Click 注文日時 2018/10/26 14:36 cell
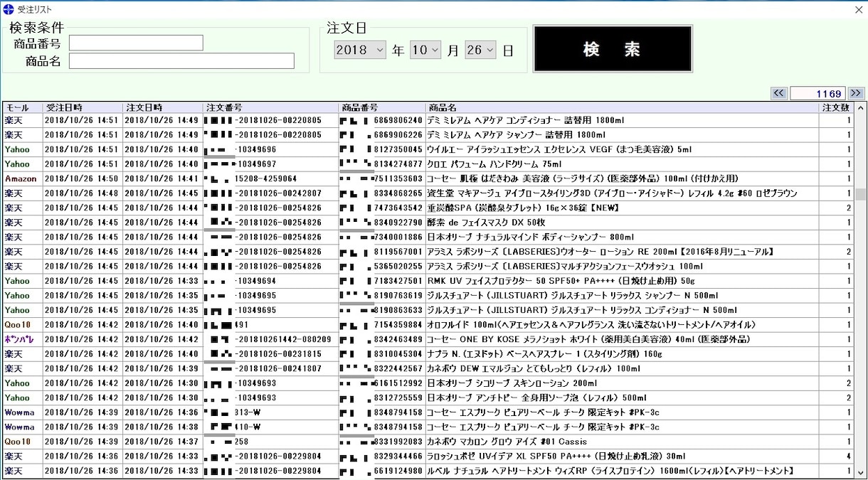 (163, 412)
